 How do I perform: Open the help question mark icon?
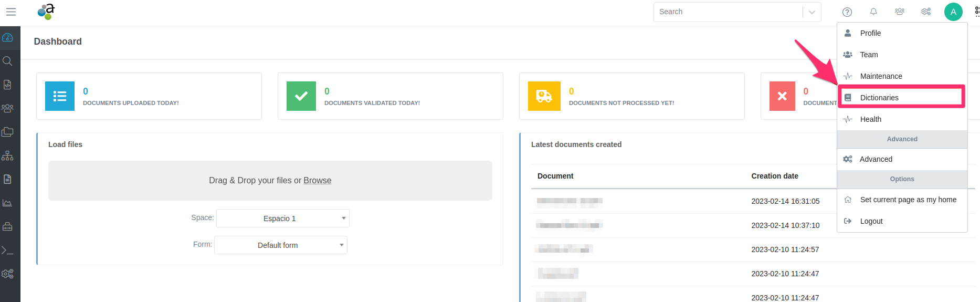click(847, 12)
